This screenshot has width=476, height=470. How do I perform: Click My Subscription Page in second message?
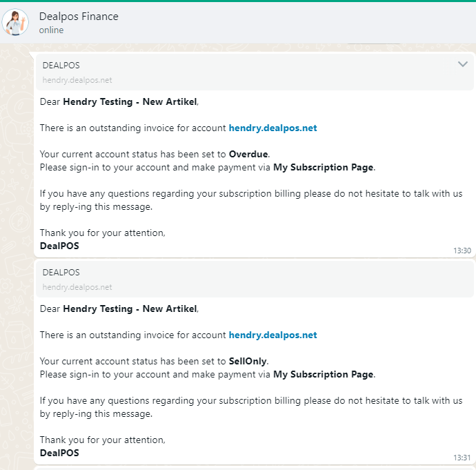tap(324, 374)
